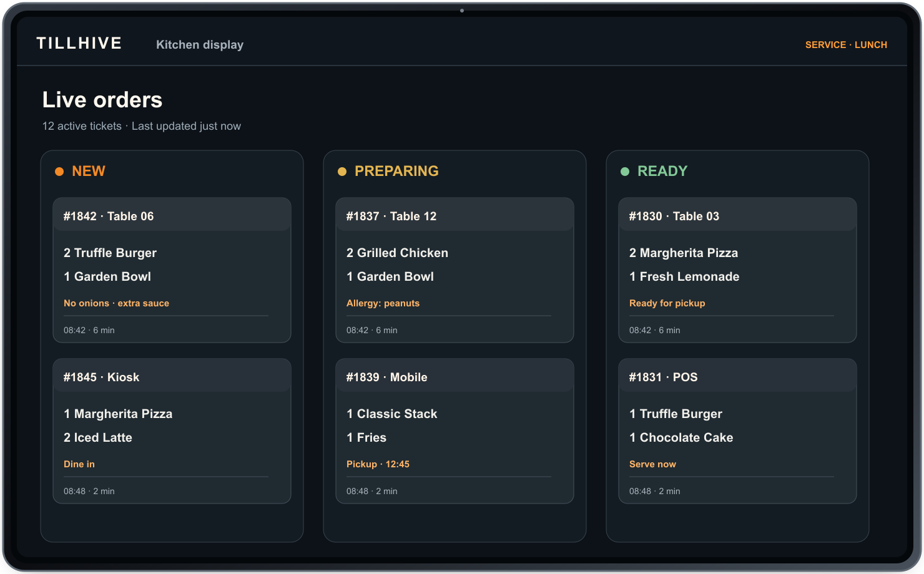Image resolution: width=924 pixels, height=574 pixels.
Task: Click the green dot beside READY
Action: pos(625,172)
